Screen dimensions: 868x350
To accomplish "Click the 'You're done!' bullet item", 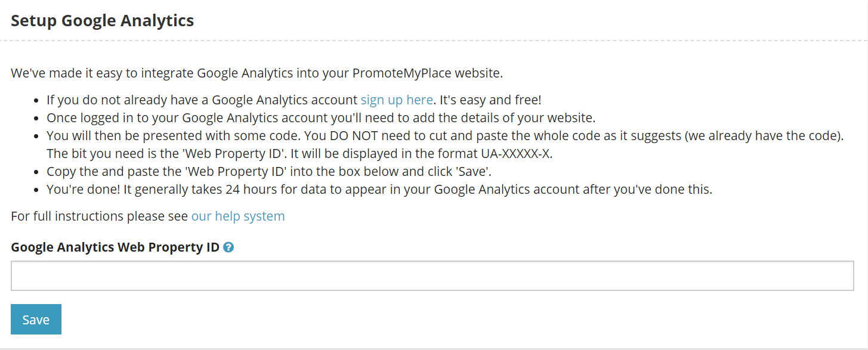I will (379, 190).
